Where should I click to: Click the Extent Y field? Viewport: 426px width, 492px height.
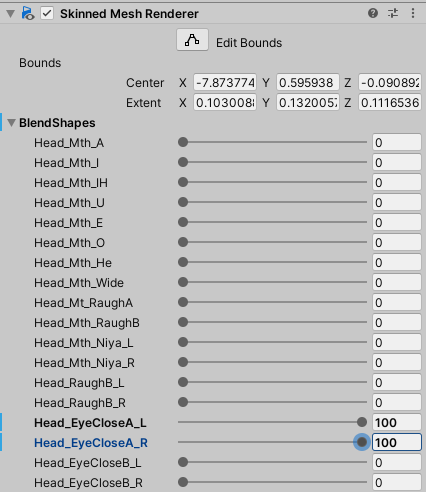(x=308, y=102)
